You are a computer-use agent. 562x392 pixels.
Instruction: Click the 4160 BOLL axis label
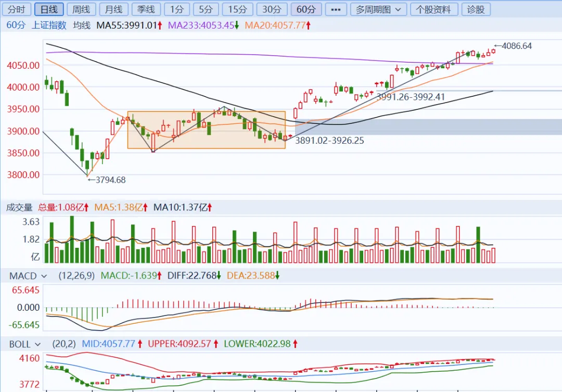click(x=29, y=358)
